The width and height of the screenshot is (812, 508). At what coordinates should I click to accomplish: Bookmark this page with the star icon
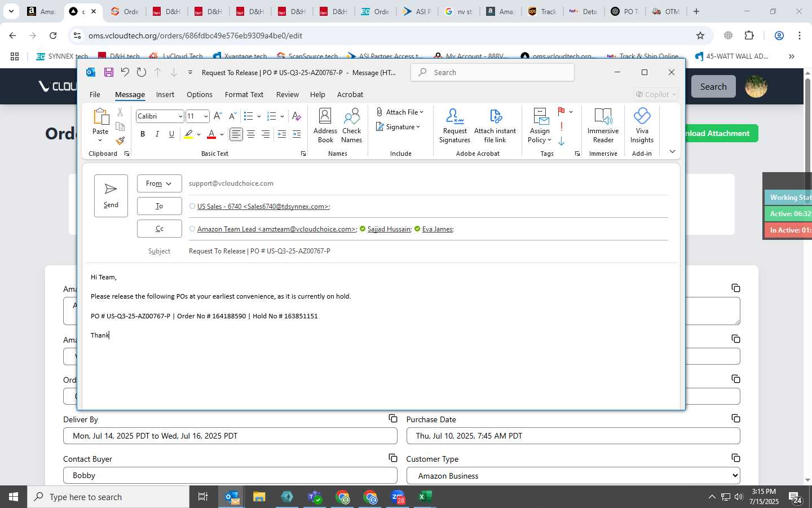click(700, 36)
